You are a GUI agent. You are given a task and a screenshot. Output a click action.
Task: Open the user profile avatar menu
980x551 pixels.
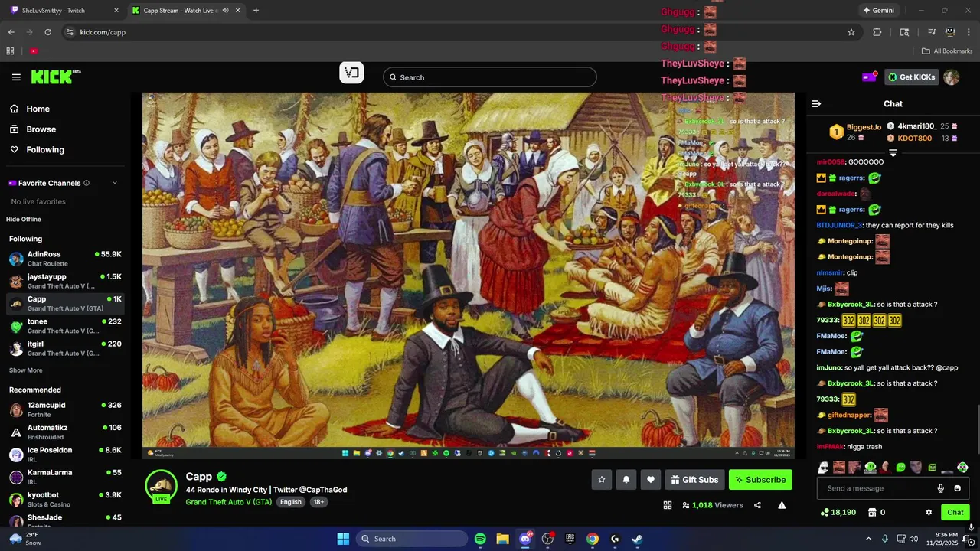point(951,77)
